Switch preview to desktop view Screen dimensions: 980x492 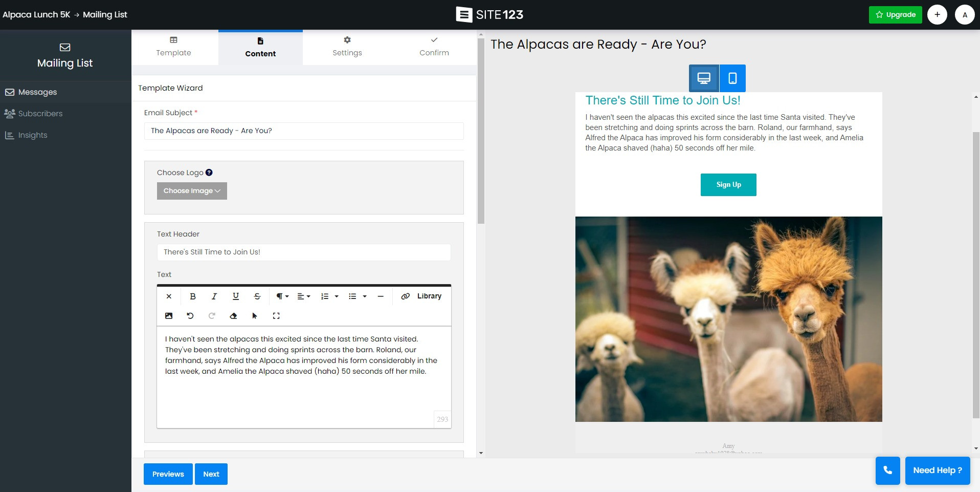coord(704,78)
